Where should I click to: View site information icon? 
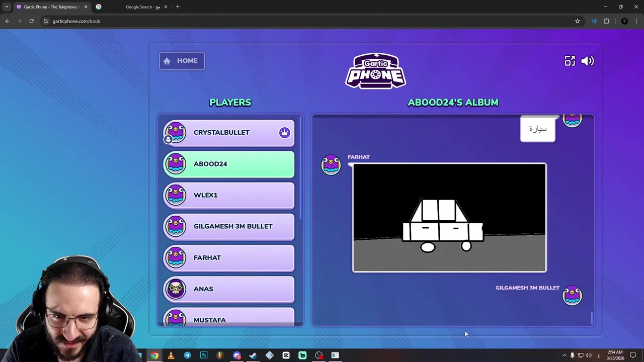click(x=46, y=21)
